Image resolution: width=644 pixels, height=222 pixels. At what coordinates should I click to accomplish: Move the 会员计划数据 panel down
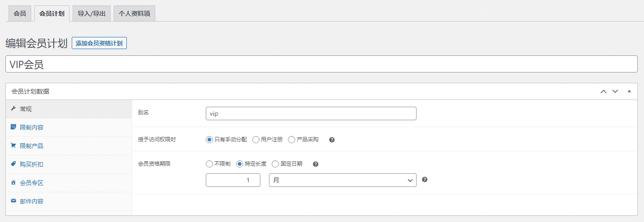[615, 91]
